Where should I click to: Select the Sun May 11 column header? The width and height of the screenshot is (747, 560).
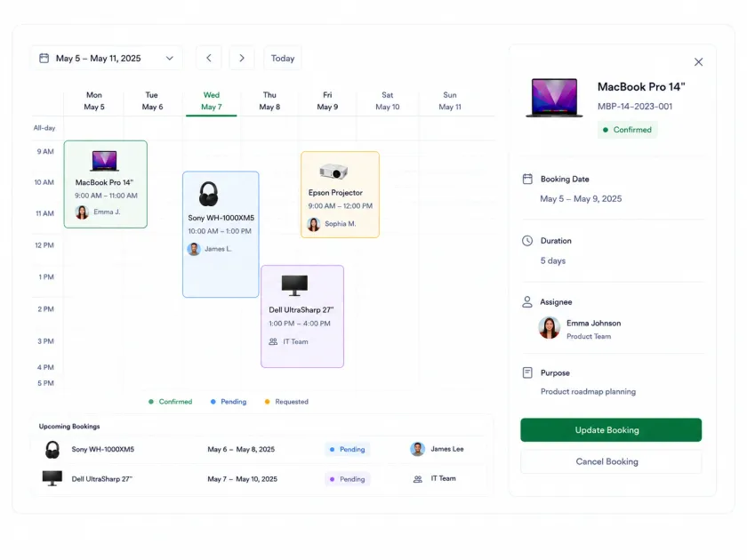coord(450,101)
